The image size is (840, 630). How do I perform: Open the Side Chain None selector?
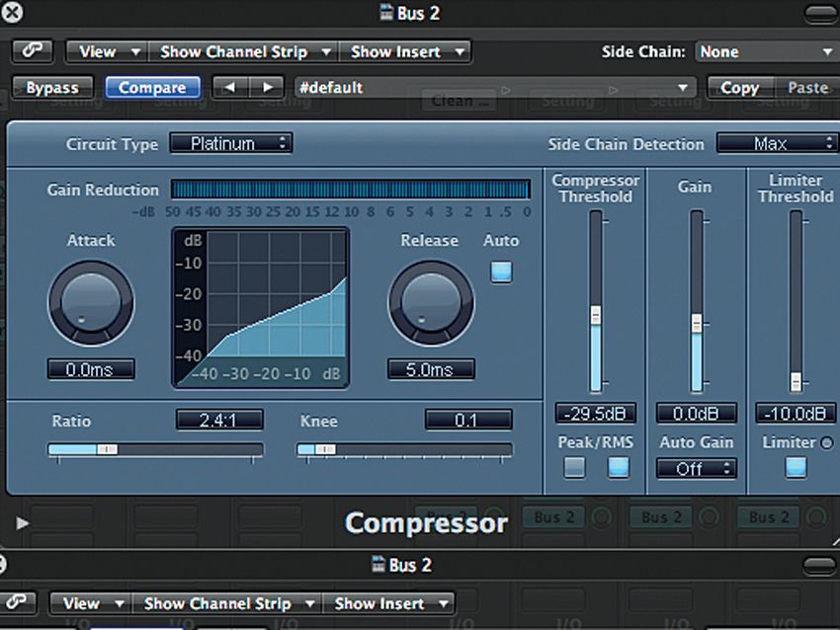766,50
